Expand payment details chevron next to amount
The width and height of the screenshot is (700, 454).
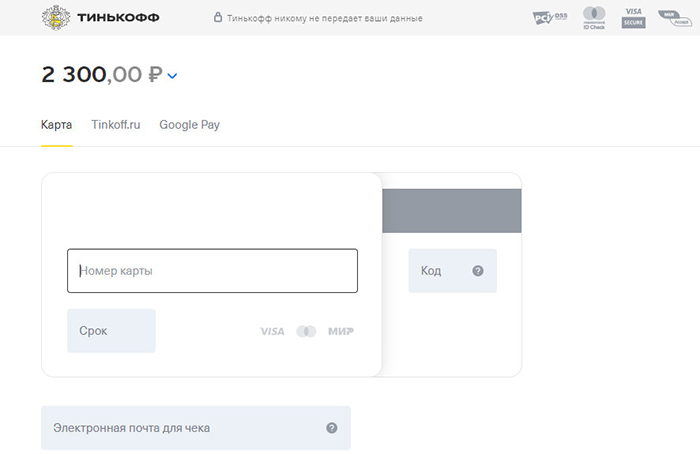(172, 76)
